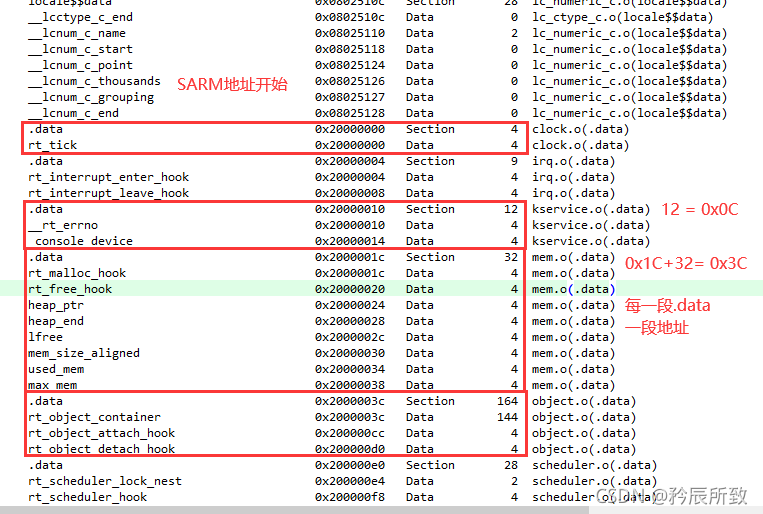Viewport: 763px width, 514px height.
Task: Click the __rt_errno symbol name
Action: pos(63,225)
